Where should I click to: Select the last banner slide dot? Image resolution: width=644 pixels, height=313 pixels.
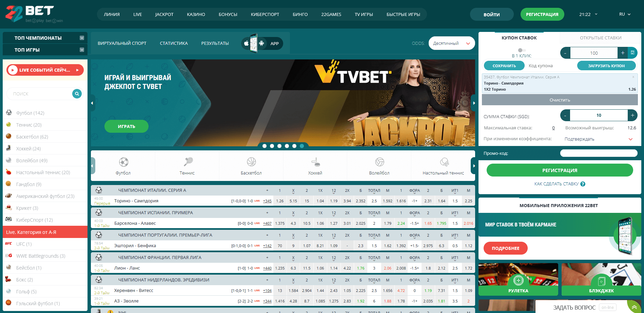coord(302,146)
